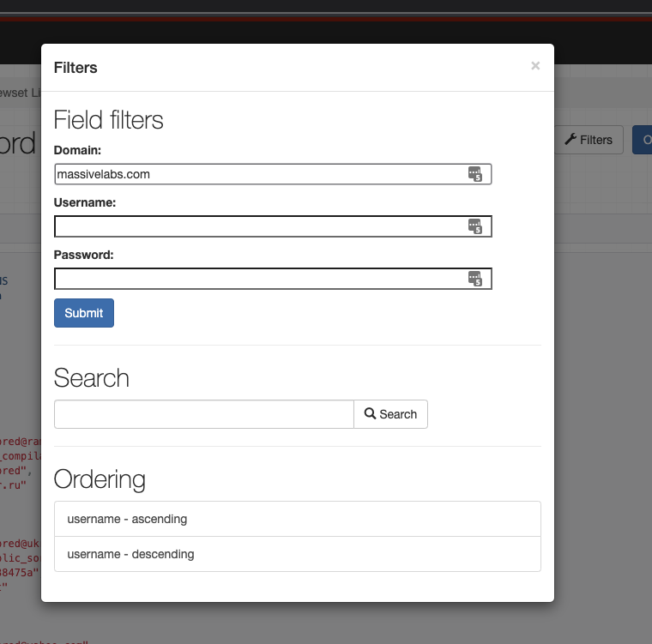Click the Filters button behind the dialog
Screen dimensions: 652x644
pyautogui.click(x=589, y=140)
